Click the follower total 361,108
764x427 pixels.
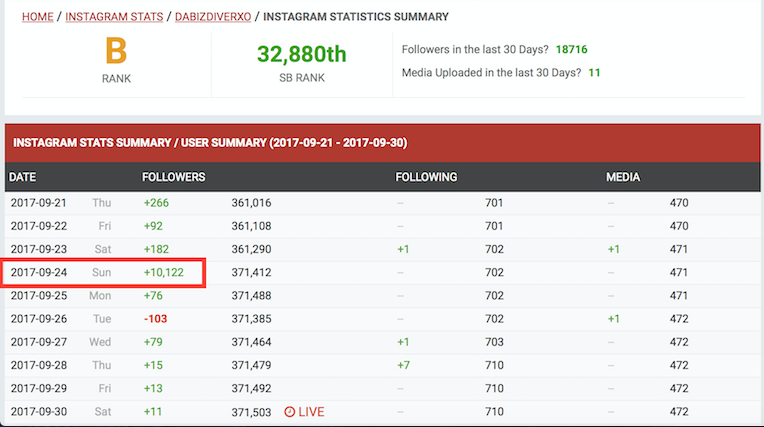click(x=251, y=226)
